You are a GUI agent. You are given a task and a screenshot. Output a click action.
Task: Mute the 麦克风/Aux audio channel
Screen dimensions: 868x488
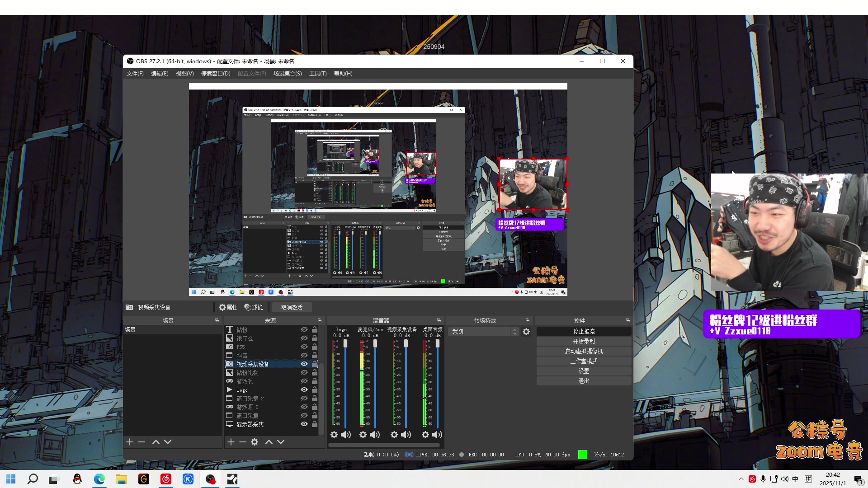375,435
